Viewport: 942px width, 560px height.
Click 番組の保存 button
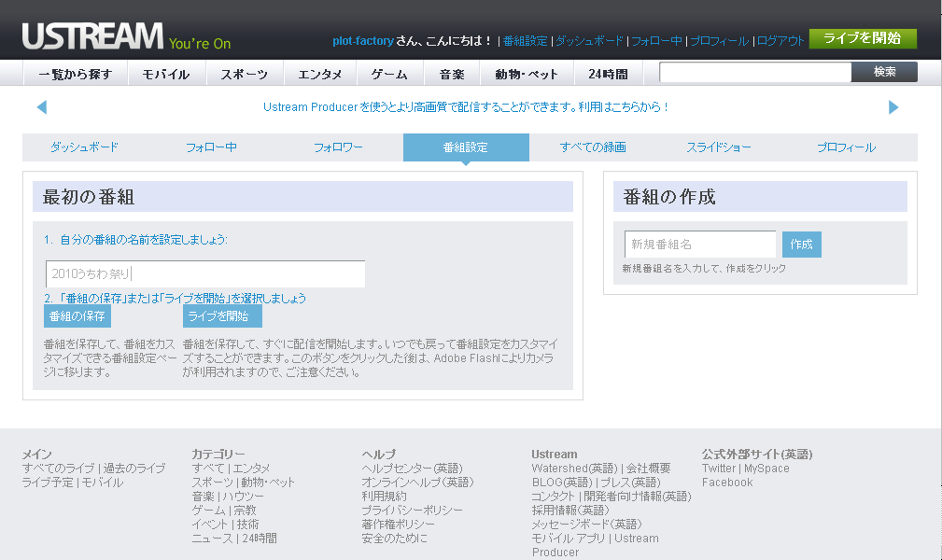(77, 316)
